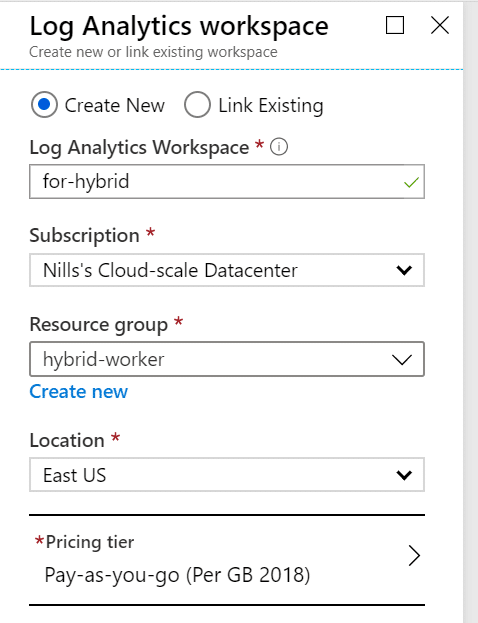Click the Create New label text
Screen dimensions: 478x623
[114, 106]
